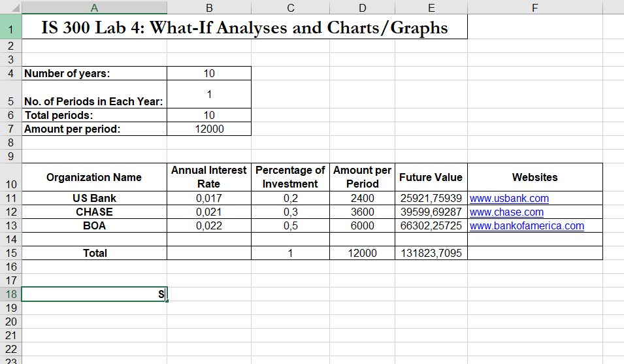Click percentage cell 0,2
This screenshot has width=624, height=364.
291,198
